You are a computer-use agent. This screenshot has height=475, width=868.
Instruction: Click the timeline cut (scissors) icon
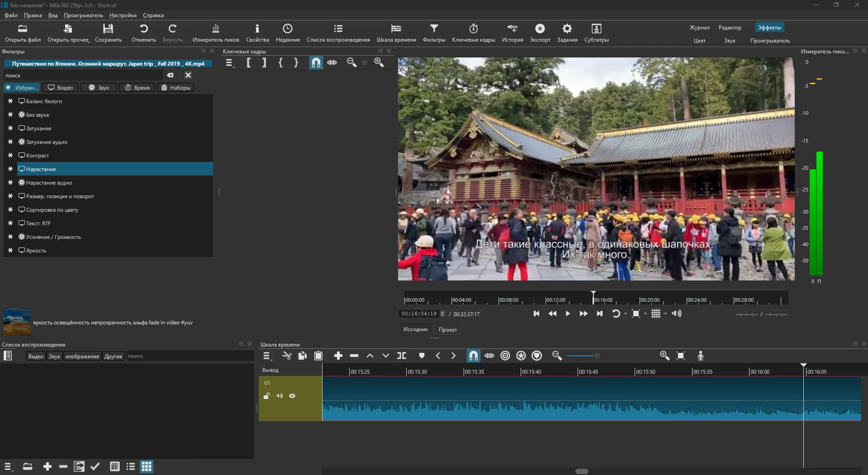point(287,356)
